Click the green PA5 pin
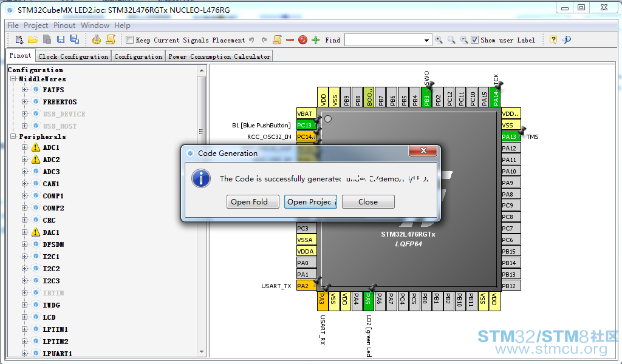This screenshot has height=364, width=622. click(367, 302)
